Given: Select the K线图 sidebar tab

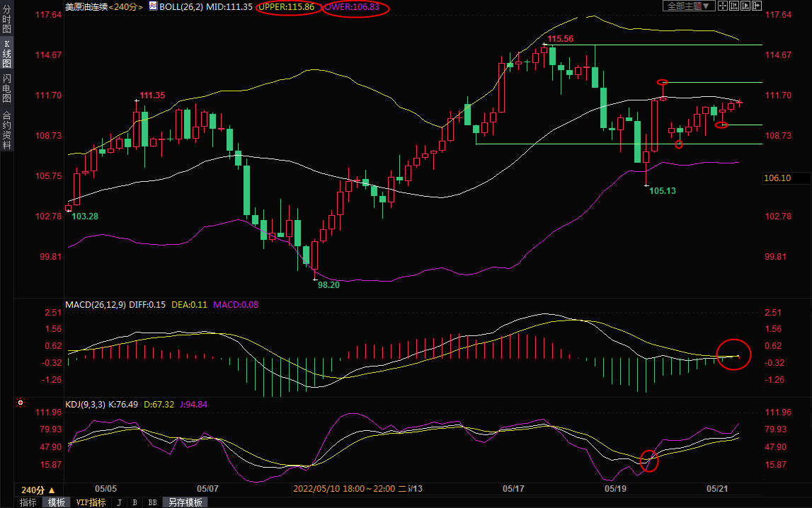Looking at the screenshot, I should click(6, 57).
